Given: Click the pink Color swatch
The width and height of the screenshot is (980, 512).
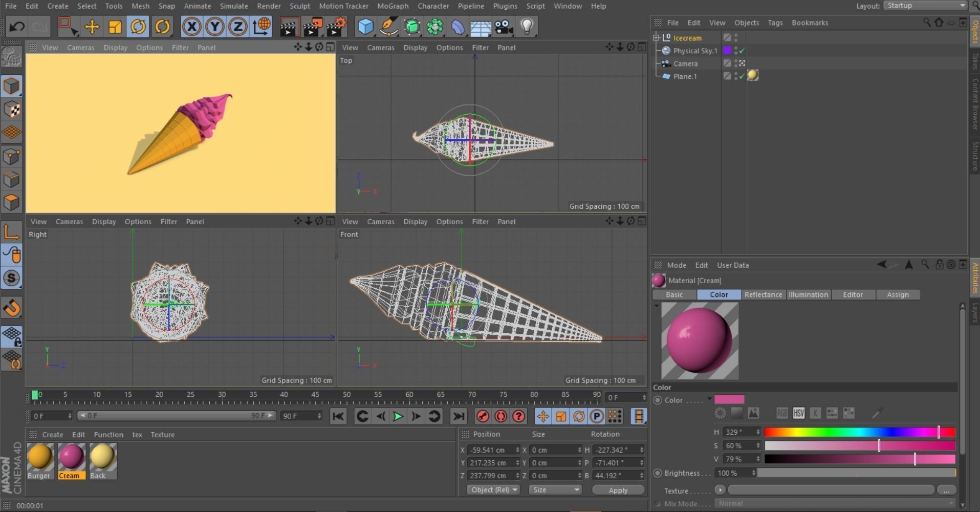Looking at the screenshot, I should [729, 399].
